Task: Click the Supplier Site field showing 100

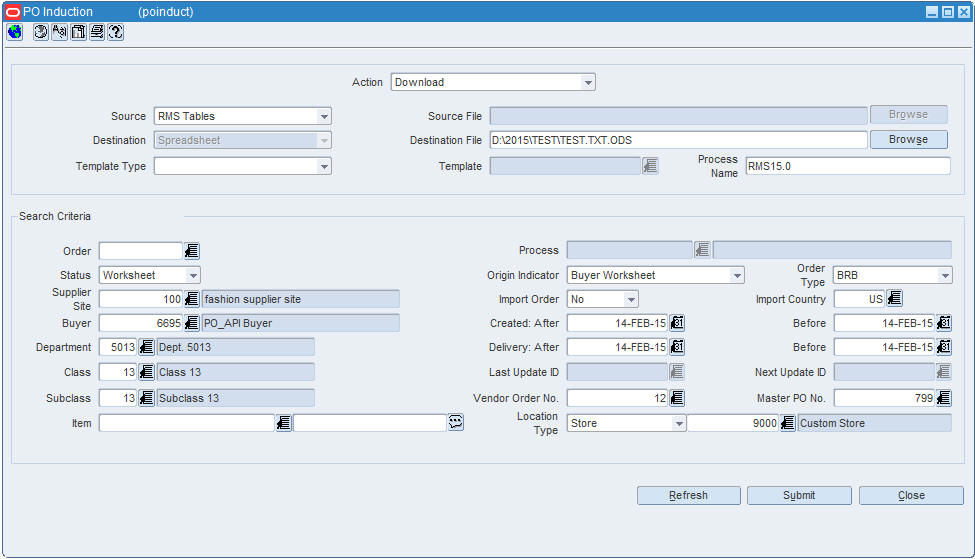Action: click(141, 299)
